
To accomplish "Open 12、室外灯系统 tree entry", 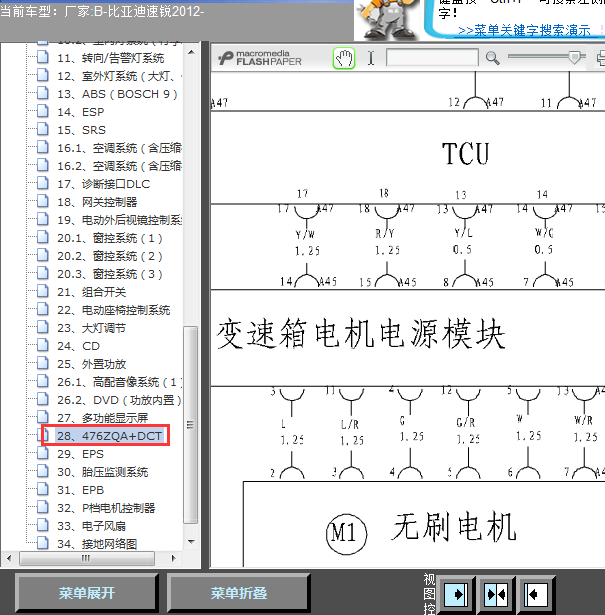I will (x=119, y=76).
